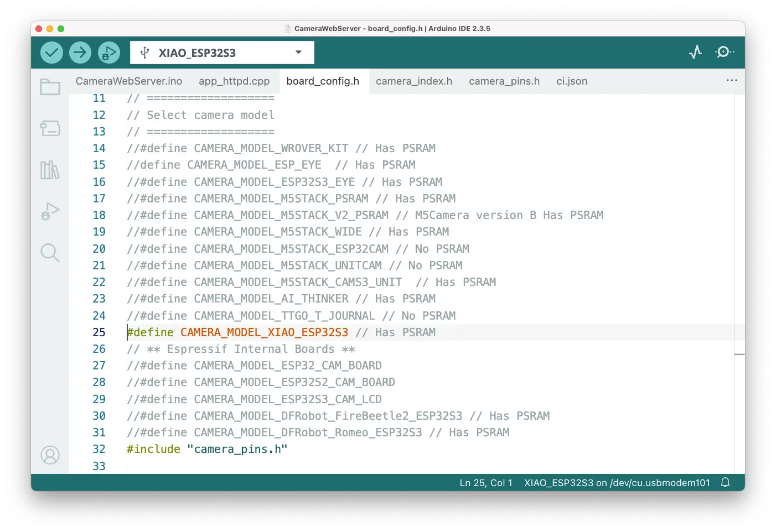Open the Library Manager panel
The width and height of the screenshot is (776, 532).
pyautogui.click(x=50, y=170)
